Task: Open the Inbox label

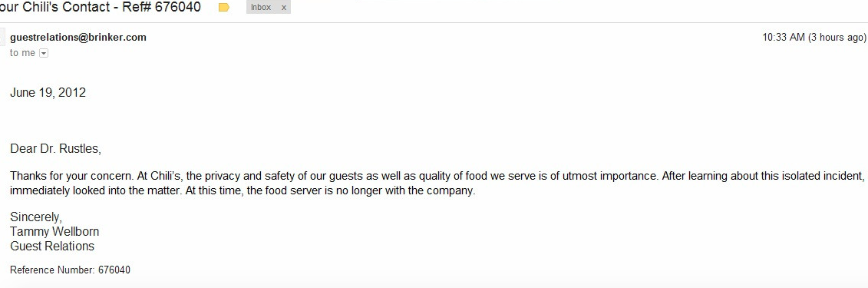Action: point(261,8)
